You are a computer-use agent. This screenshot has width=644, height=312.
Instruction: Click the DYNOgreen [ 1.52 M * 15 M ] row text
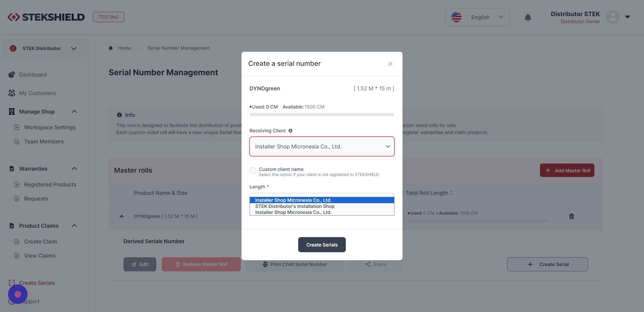pyautogui.click(x=166, y=216)
